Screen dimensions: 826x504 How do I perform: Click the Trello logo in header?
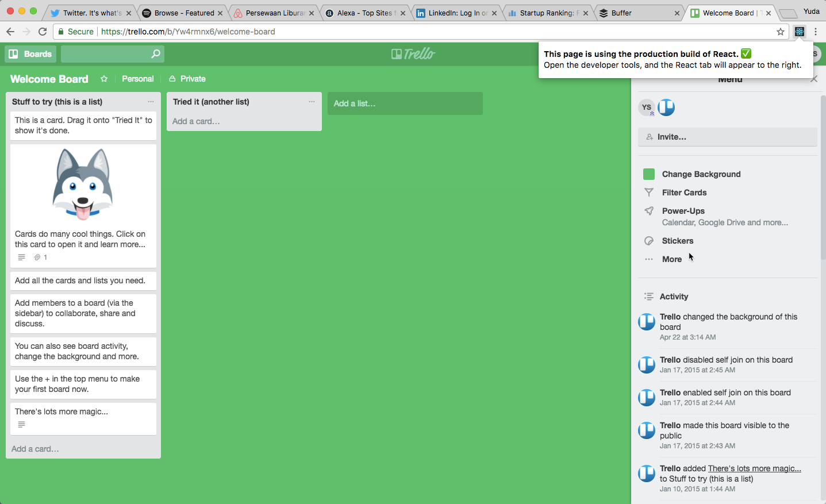tap(413, 54)
